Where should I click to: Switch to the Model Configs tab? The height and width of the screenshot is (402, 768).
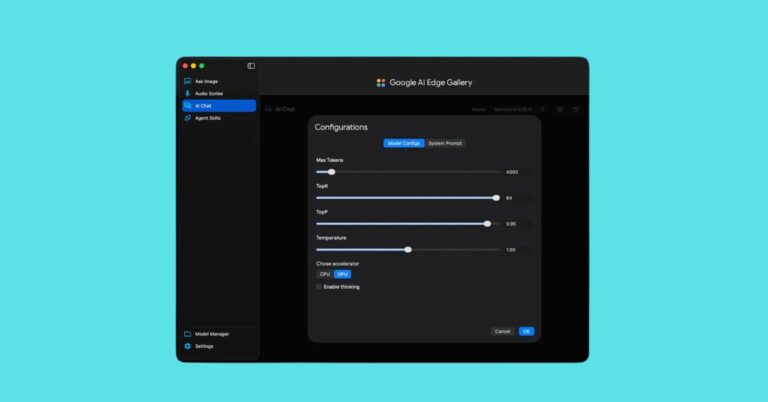coord(404,143)
